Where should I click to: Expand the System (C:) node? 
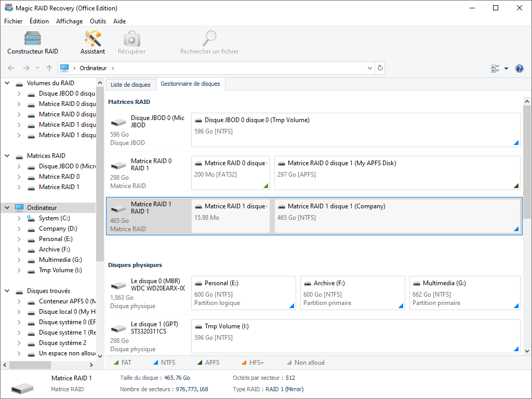(19, 218)
